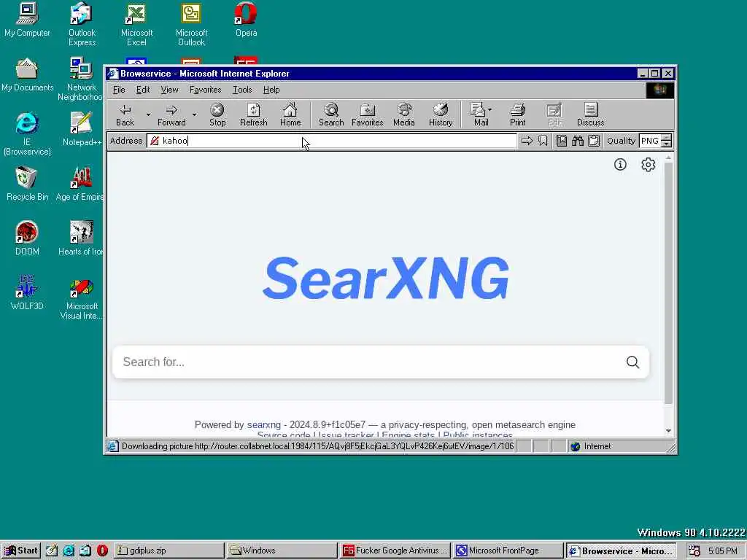Click the 5:05 PM taskbar clock

point(722,551)
